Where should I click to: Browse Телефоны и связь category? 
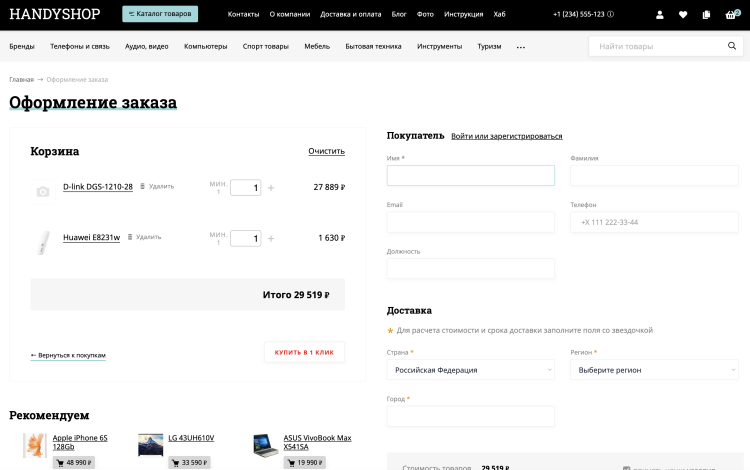pyautogui.click(x=80, y=46)
